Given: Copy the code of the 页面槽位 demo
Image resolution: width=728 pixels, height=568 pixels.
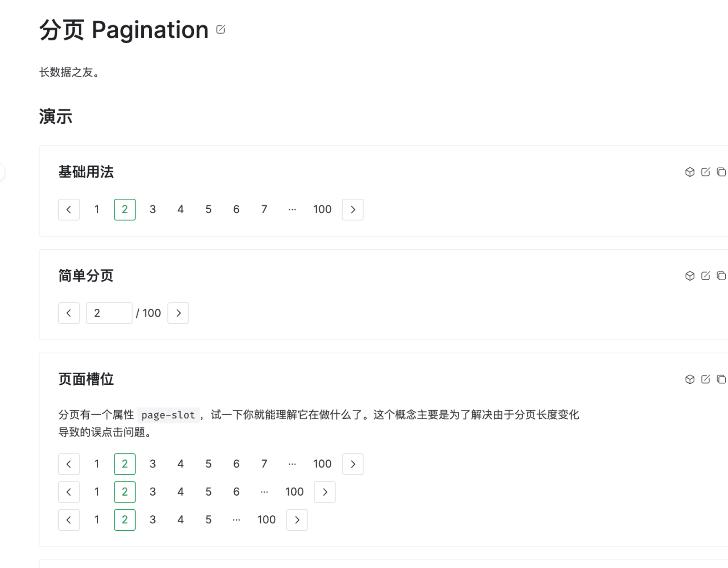Looking at the screenshot, I should (721, 379).
